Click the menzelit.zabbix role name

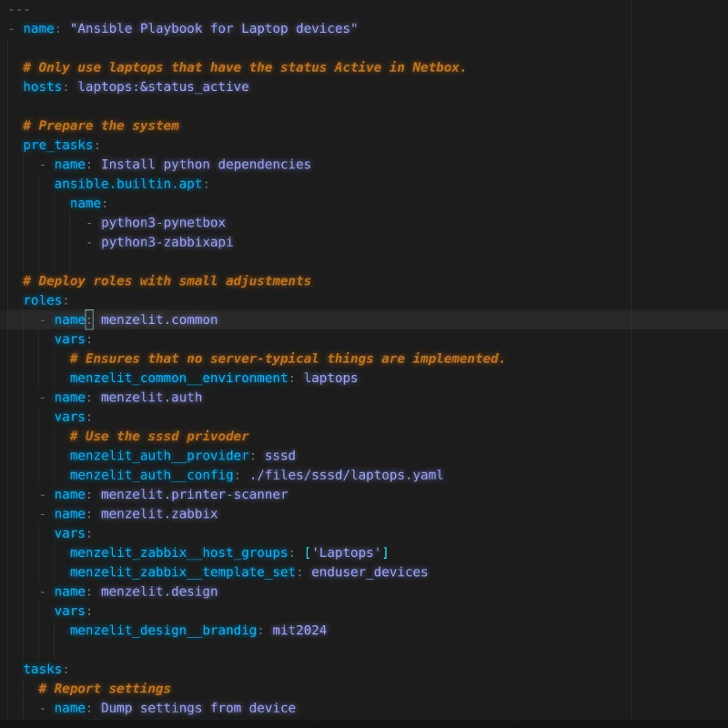click(159, 513)
